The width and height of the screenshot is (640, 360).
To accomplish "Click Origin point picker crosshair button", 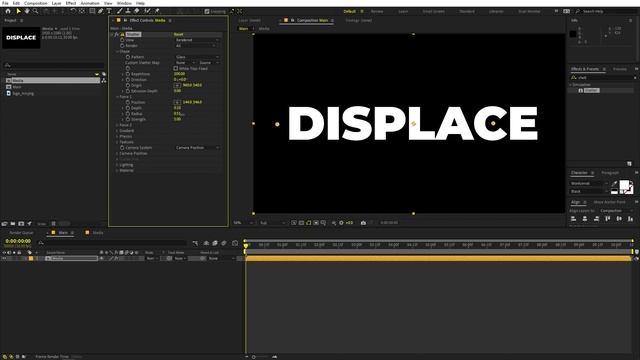I will [177, 85].
